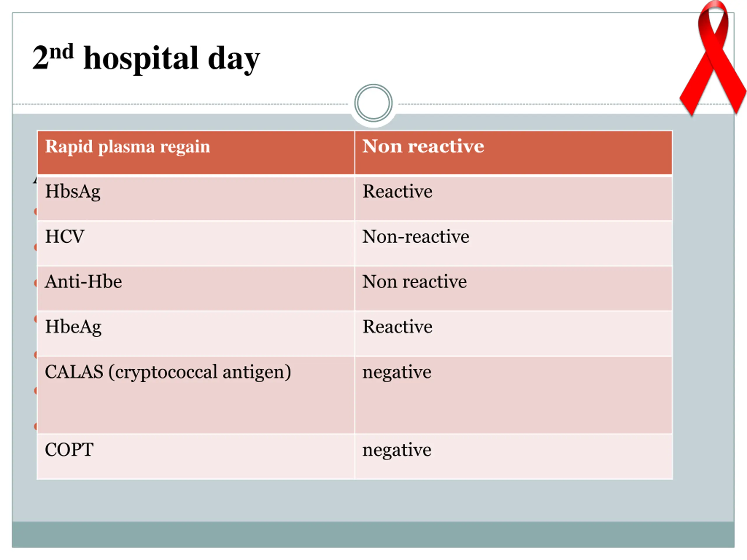Click the circle ornament below the title
The height and width of the screenshot is (560, 747).
coord(373,103)
